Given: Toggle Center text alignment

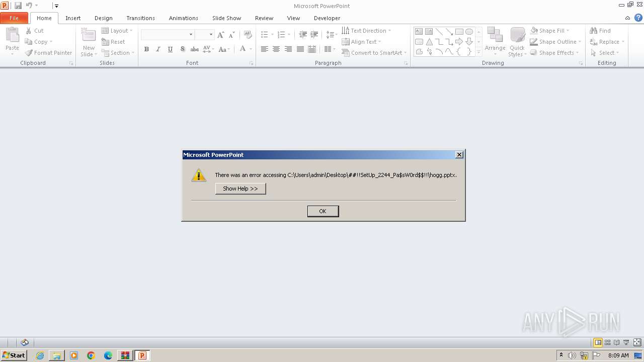Looking at the screenshot, I should pyautogui.click(x=276, y=49).
